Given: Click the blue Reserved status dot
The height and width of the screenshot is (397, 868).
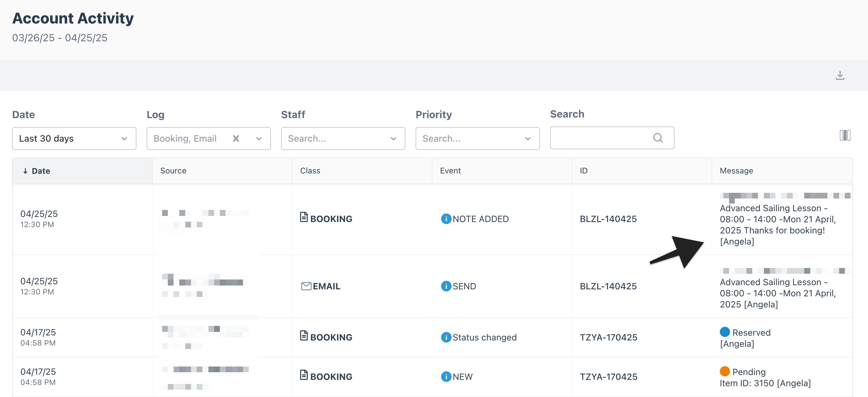Looking at the screenshot, I should pos(725,332).
